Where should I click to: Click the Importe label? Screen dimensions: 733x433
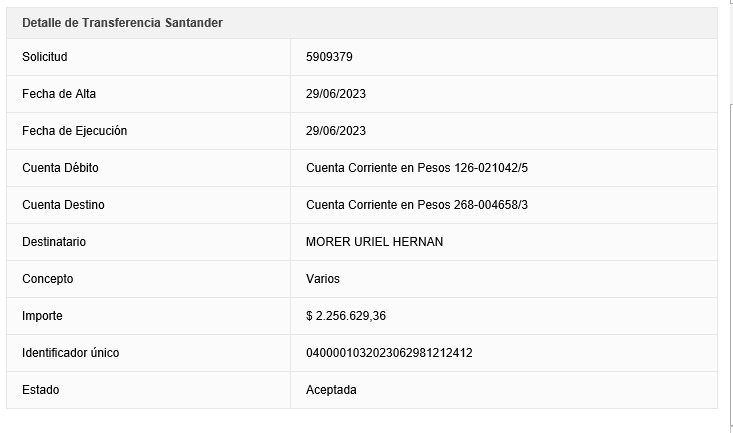click(x=42, y=316)
